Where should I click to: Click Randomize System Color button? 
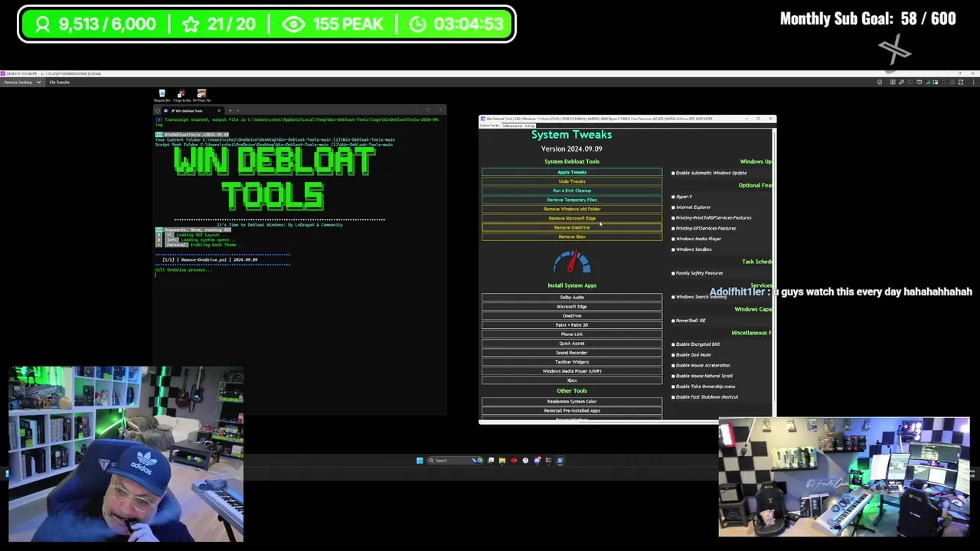572,401
